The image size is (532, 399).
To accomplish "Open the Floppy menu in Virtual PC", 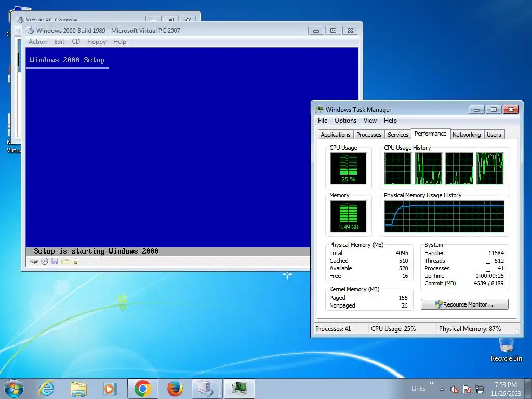I will 96,42.
